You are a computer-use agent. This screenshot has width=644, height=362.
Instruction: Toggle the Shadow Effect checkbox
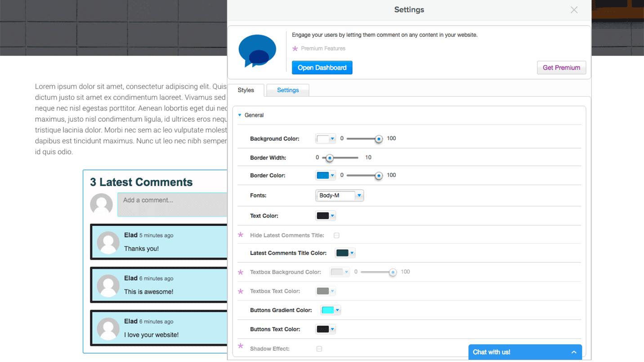319,349
